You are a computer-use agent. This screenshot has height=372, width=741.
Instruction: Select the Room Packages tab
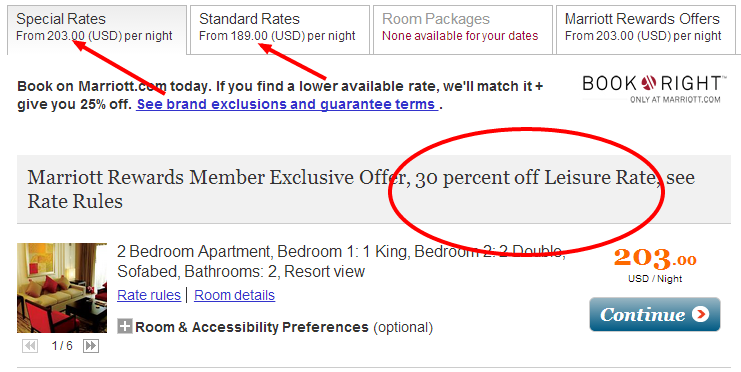(x=463, y=30)
